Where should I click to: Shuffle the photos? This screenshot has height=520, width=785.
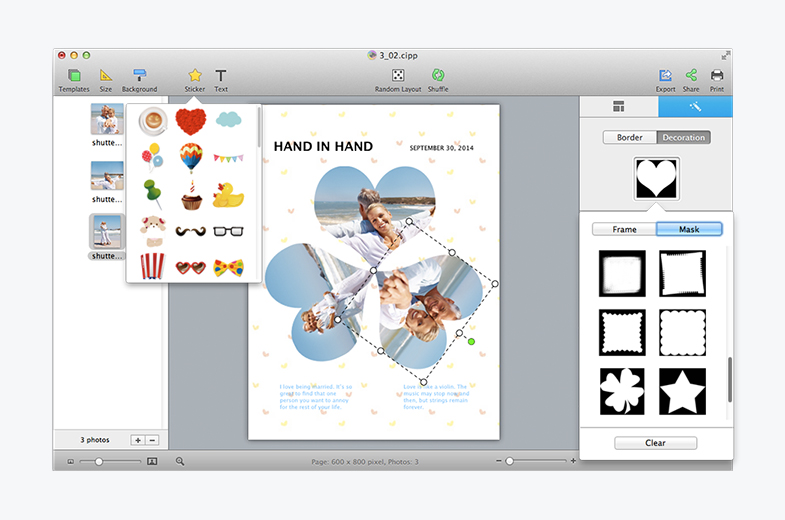tap(438, 81)
